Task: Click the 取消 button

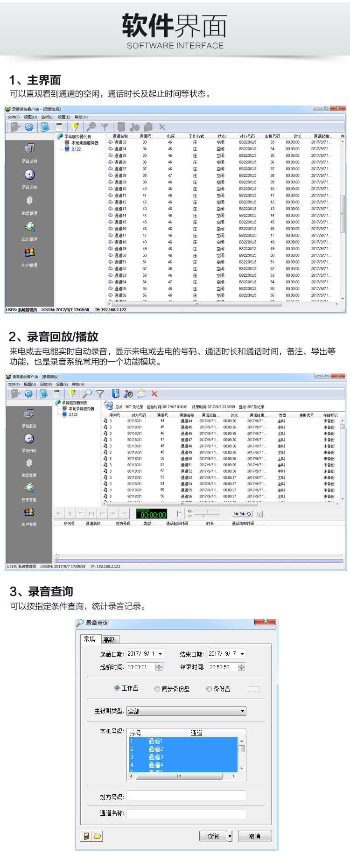Action: (x=255, y=836)
